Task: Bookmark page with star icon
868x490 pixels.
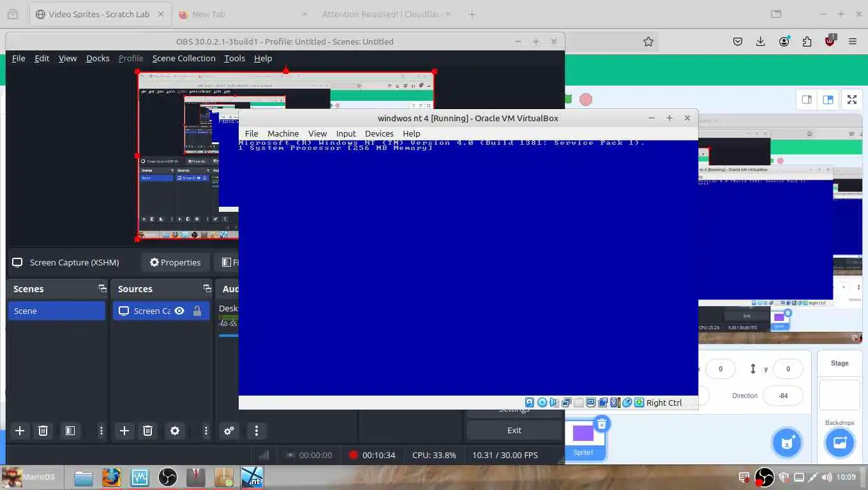Action: [648, 41]
